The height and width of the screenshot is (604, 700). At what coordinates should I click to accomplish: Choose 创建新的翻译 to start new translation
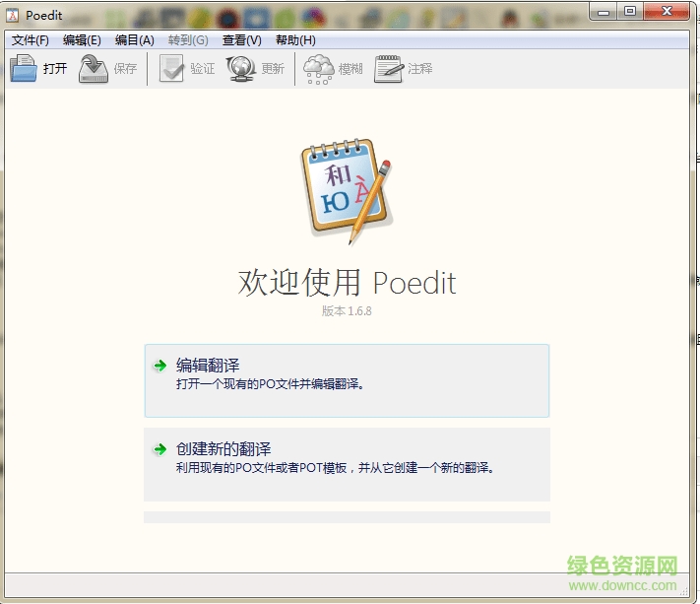(347, 464)
